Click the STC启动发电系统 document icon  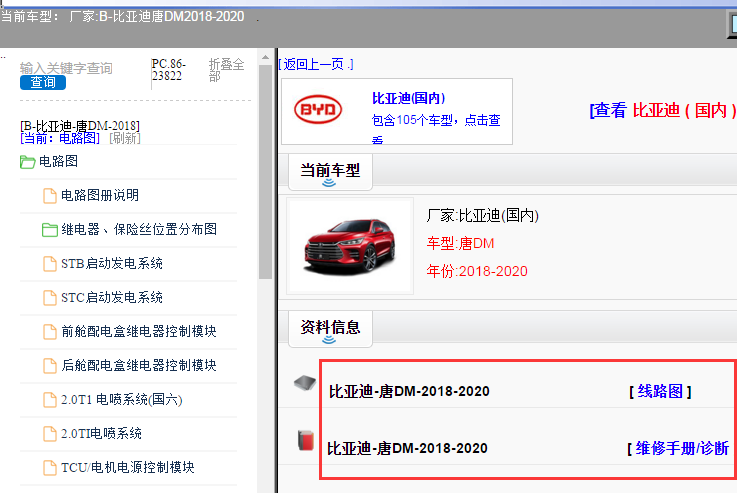coord(50,297)
